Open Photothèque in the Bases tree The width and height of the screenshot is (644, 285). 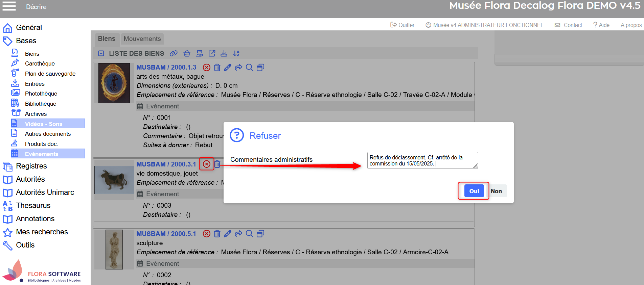[41, 94]
